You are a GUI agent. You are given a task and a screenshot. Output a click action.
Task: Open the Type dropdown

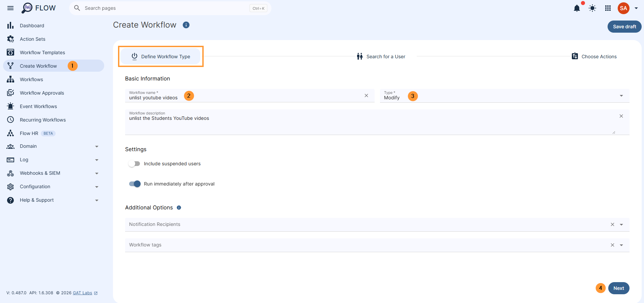coord(504,96)
